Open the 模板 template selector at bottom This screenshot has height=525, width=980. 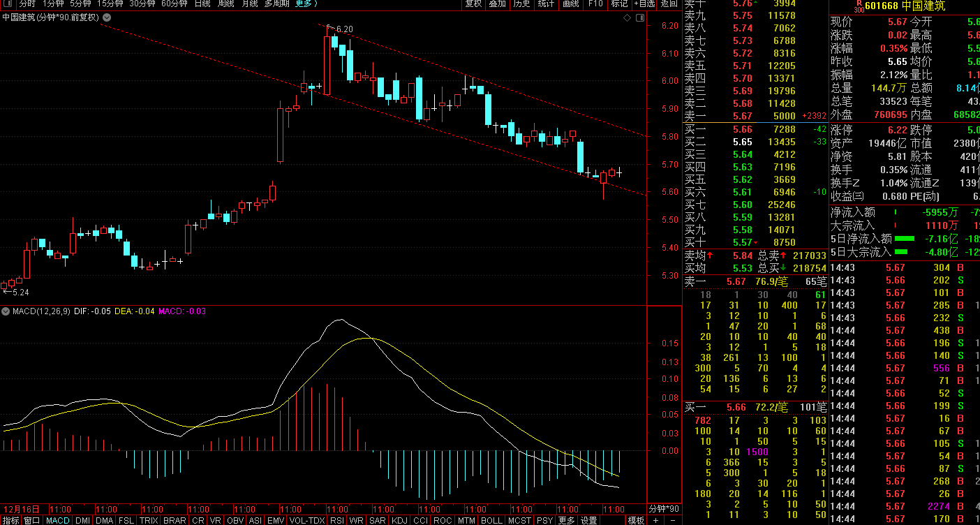pyautogui.click(x=635, y=520)
